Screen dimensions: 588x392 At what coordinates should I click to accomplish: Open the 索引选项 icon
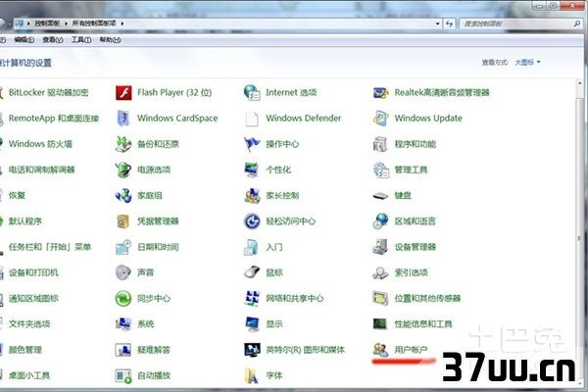coord(380,272)
